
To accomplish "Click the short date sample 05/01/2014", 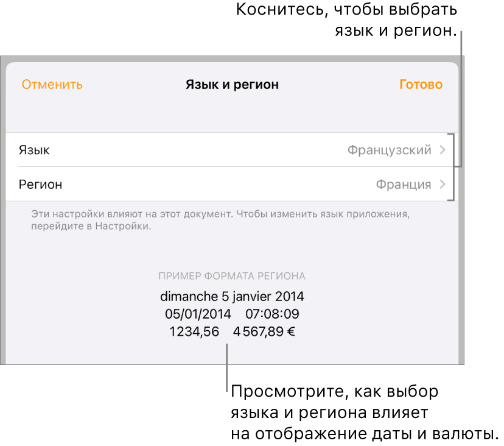I will click(x=198, y=314).
